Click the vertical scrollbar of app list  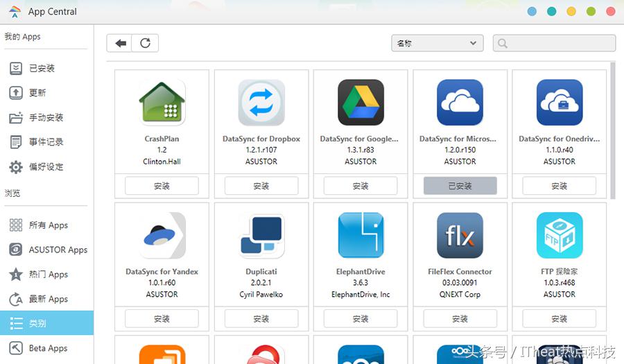tap(613, 130)
